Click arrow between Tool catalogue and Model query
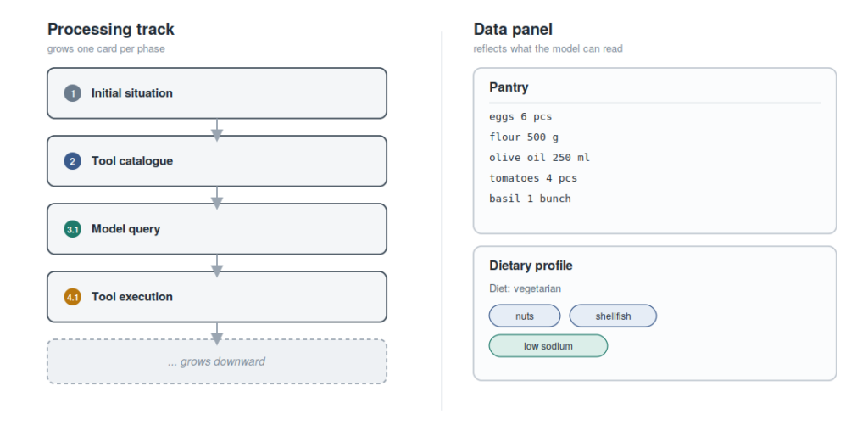 point(217,198)
